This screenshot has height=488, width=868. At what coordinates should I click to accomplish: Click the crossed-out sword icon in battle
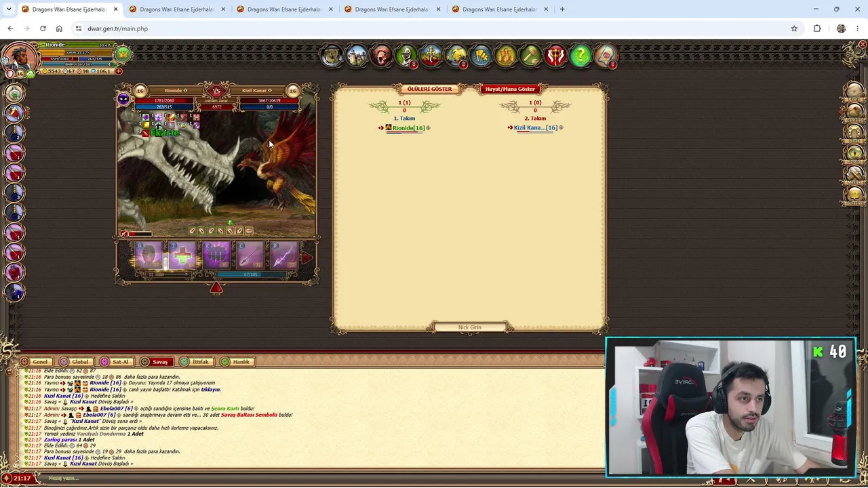point(123,234)
